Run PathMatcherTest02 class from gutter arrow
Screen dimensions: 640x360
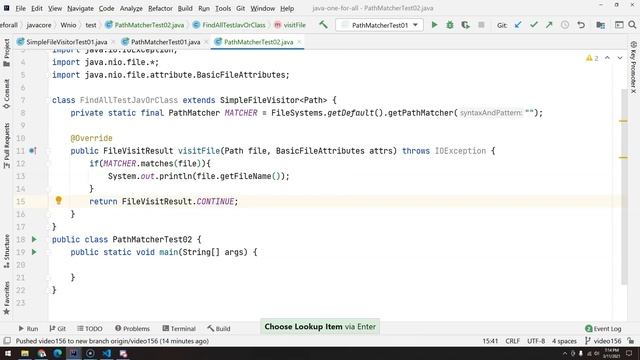coord(34,239)
